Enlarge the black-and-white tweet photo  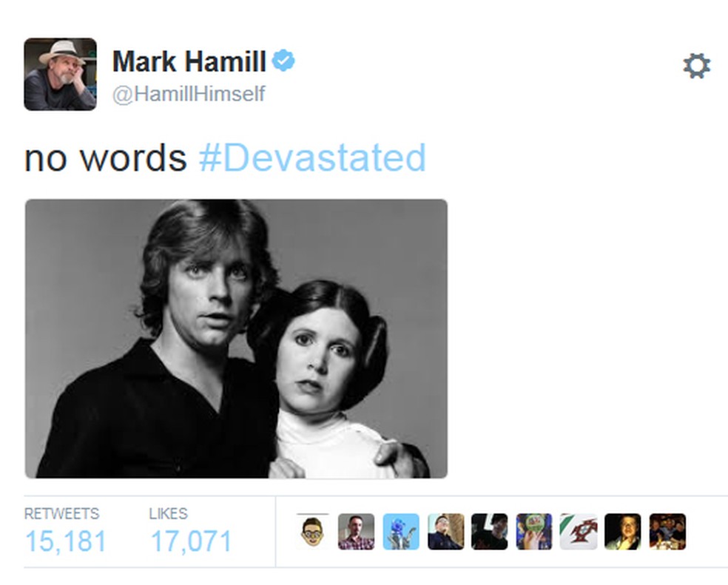pos(236,339)
